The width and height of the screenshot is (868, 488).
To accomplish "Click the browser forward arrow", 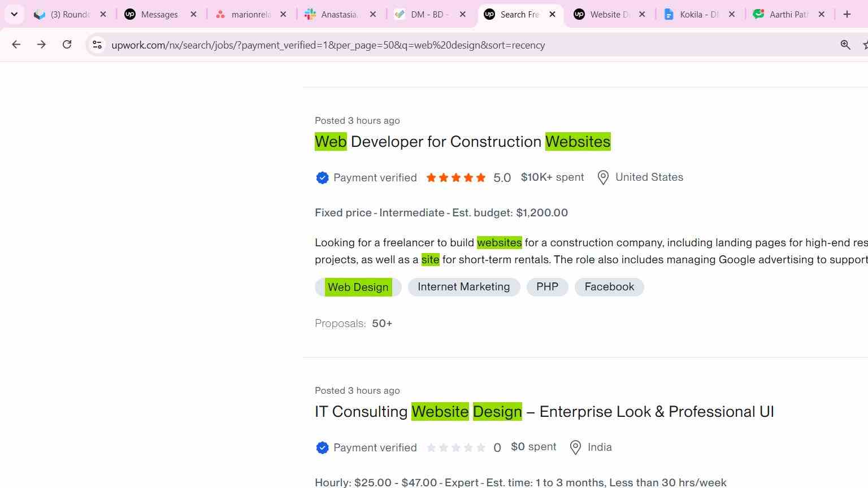I will (41, 45).
